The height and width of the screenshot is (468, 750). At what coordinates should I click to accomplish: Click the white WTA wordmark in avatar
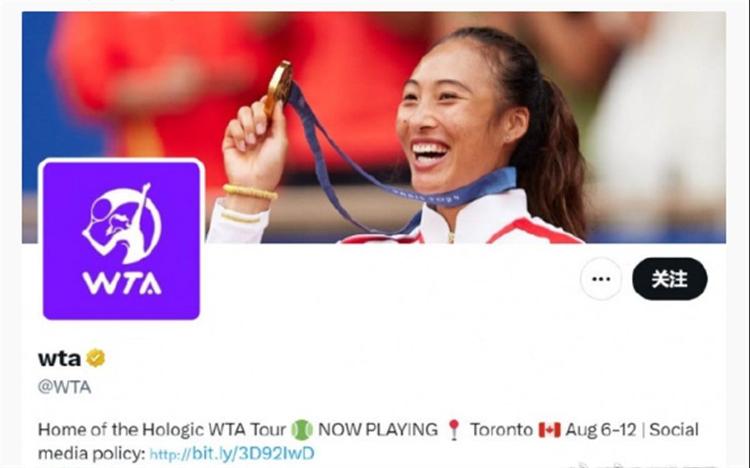(x=122, y=283)
